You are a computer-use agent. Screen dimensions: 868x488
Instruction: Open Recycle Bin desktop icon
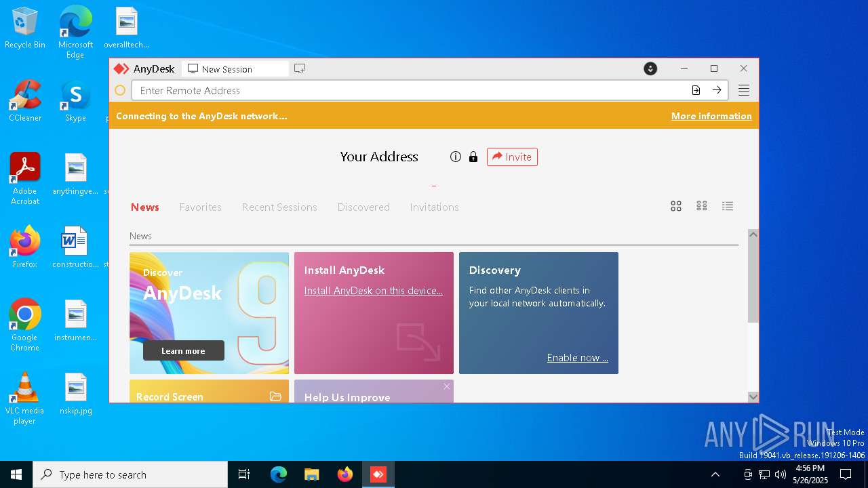[x=25, y=28]
